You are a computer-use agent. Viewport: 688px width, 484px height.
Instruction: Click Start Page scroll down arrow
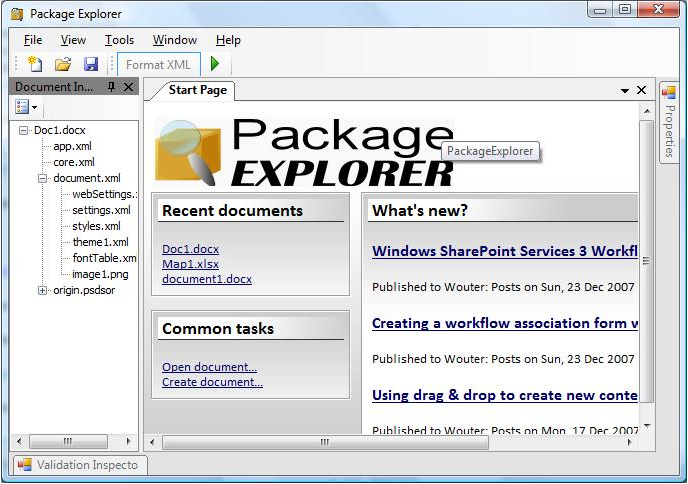click(647, 426)
